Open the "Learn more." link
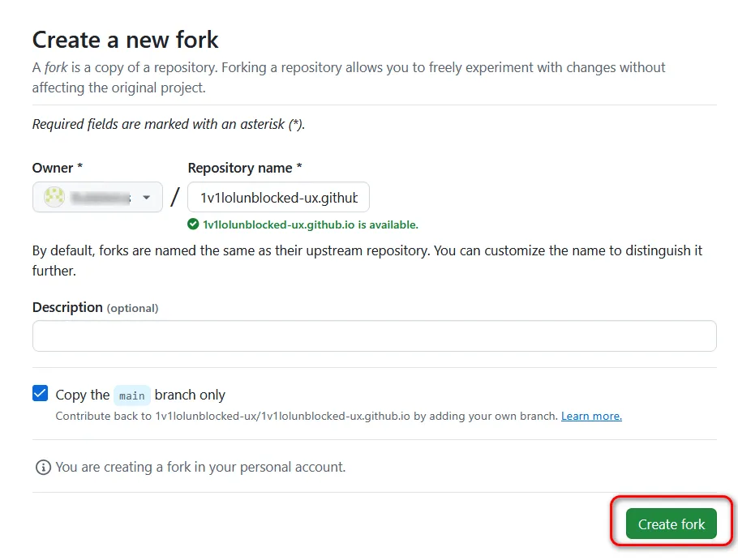Screen dimensions: 738x560 (x=591, y=416)
